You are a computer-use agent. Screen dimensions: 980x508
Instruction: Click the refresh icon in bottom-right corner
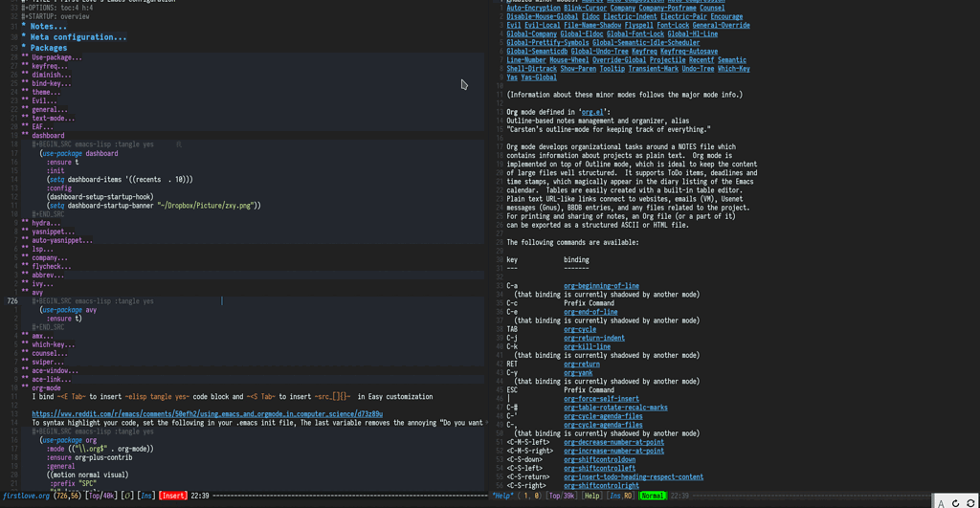tap(956, 502)
